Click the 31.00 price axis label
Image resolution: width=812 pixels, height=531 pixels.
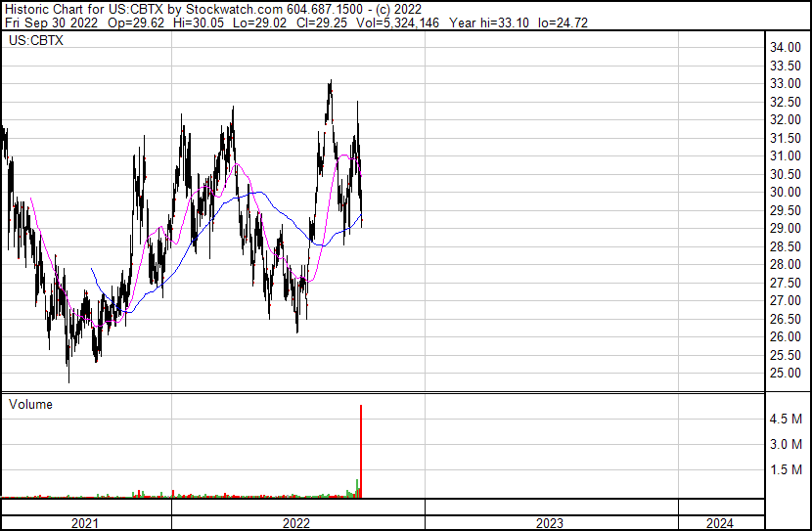point(785,155)
